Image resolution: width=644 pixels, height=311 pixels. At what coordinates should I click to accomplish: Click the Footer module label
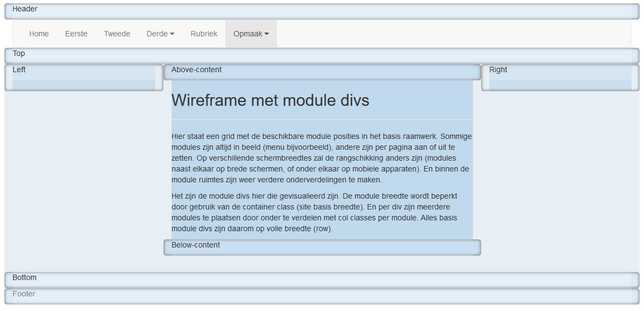pyautogui.click(x=24, y=294)
